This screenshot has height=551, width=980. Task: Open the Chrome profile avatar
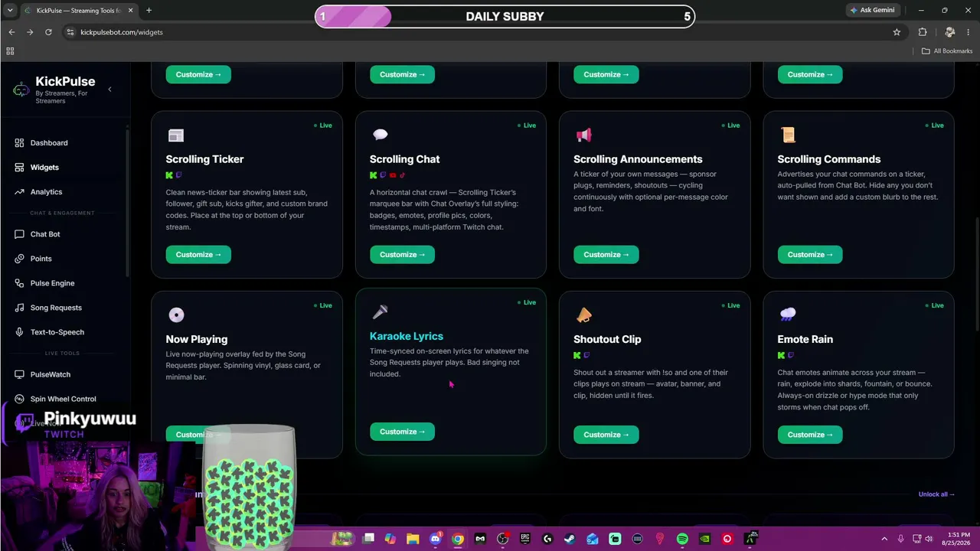[950, 32]
